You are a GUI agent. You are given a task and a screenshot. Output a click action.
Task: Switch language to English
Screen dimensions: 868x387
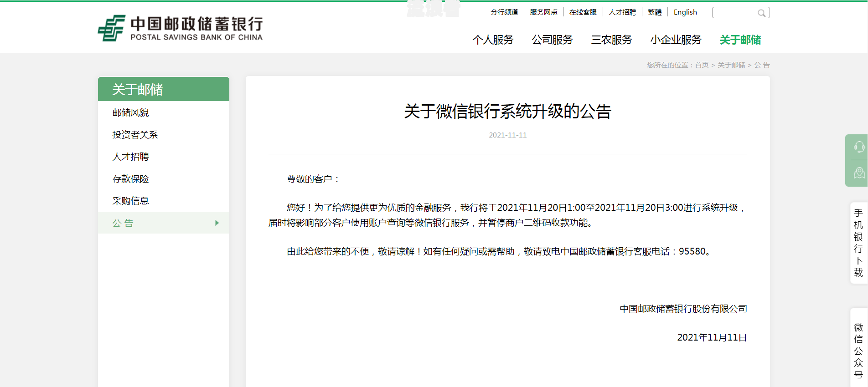[x=685, y=12]
